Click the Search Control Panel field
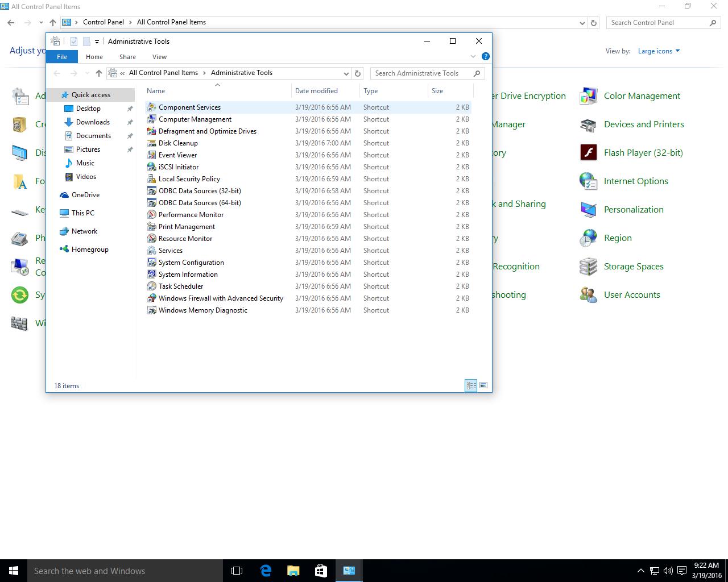The image size is (728, 582). pyautogui.click(x=663, y=23)
